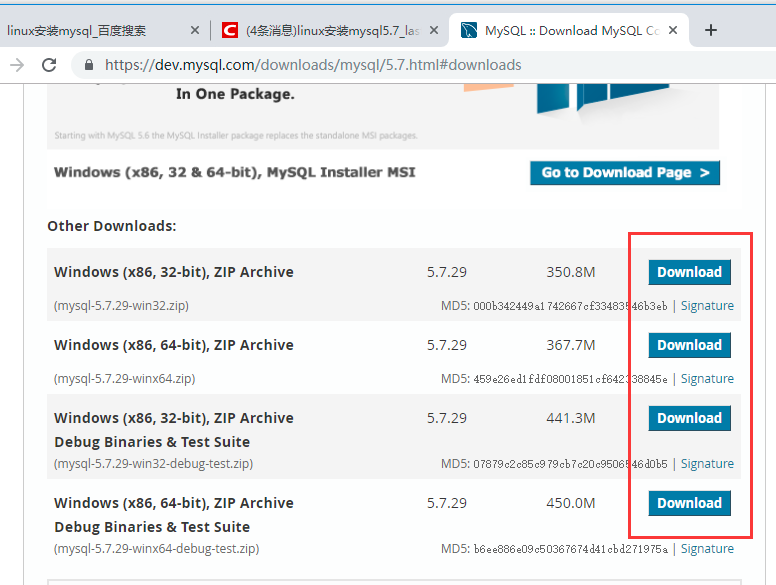Image resolution: width=776 pixels, height=585 pixels.
Task: Download Windows 32-bit ZIP Archive 350.8M
Action: click(689, 272)
